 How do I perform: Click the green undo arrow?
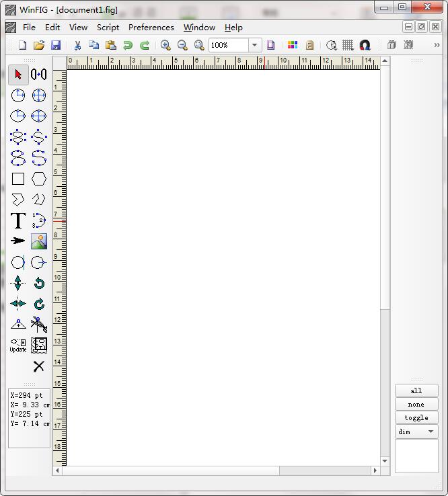coord(128,45)
